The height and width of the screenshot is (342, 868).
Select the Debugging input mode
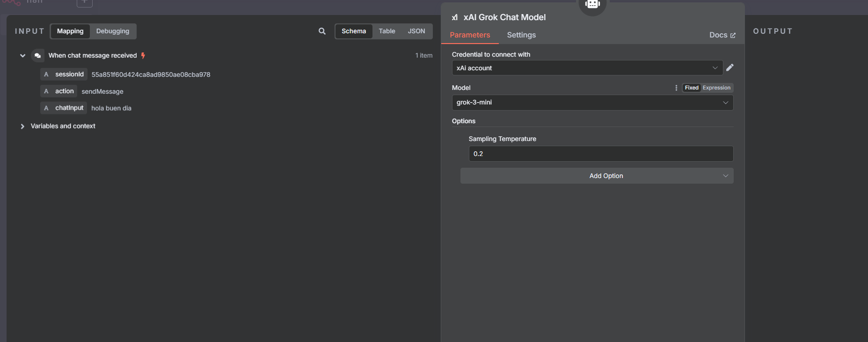pos(113,31)
